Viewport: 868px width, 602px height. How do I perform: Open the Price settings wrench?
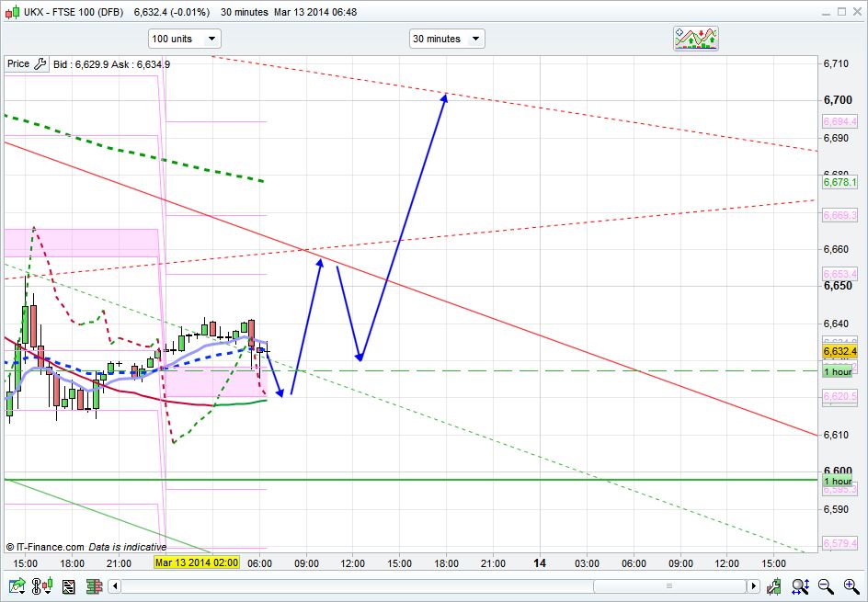40,64
